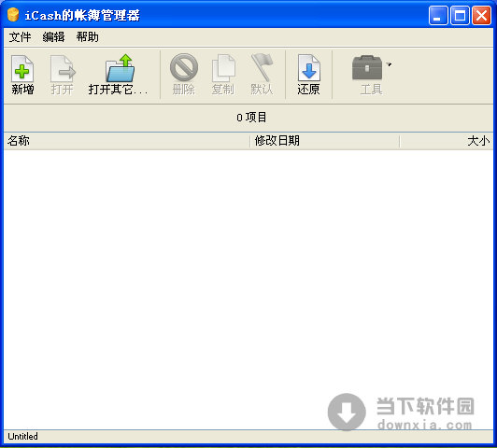Click the '0 项目' item count text
Viewport: 497px width, 448px height.
tap(251, 118)
